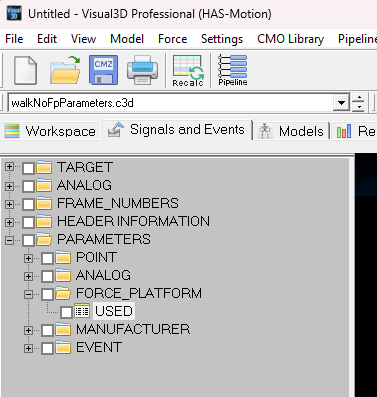Open the Force menu
Viewport: 377px width, 397px height.
pyautogui.click(x=173, y=39)
